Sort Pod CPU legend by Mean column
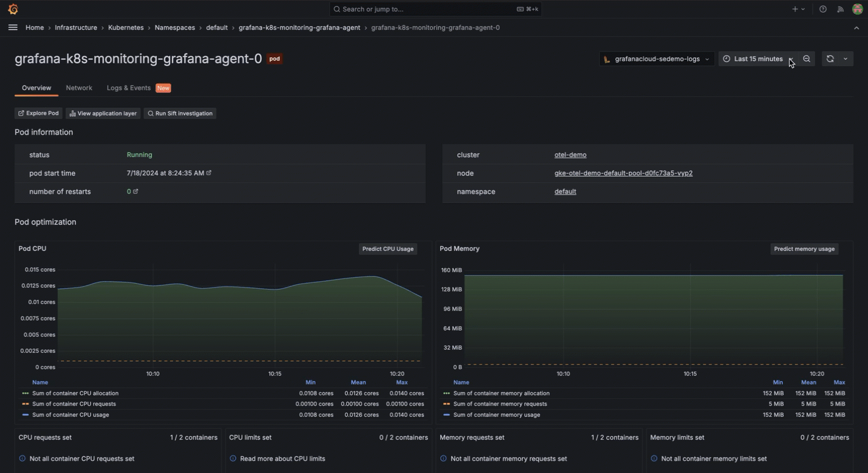 [x=358, y=382]
